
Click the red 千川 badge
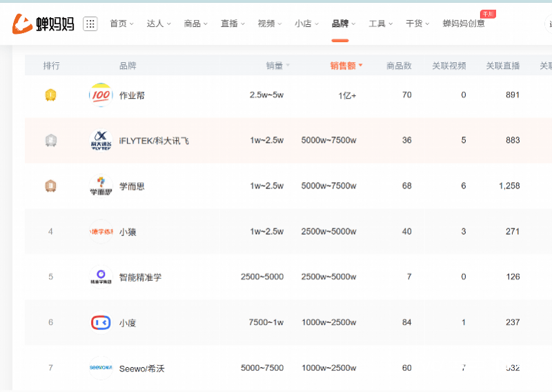pyautogui.click(x=488, y=14)
